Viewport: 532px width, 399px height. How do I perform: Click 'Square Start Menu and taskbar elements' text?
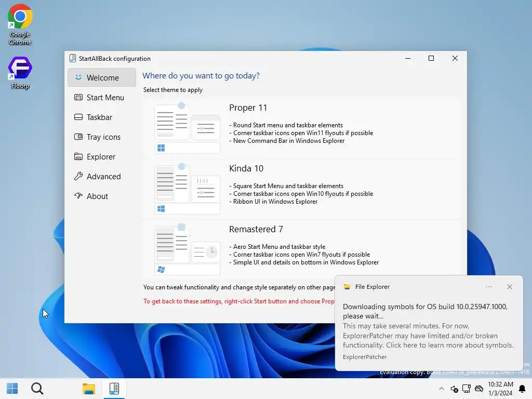pos(288,186)
